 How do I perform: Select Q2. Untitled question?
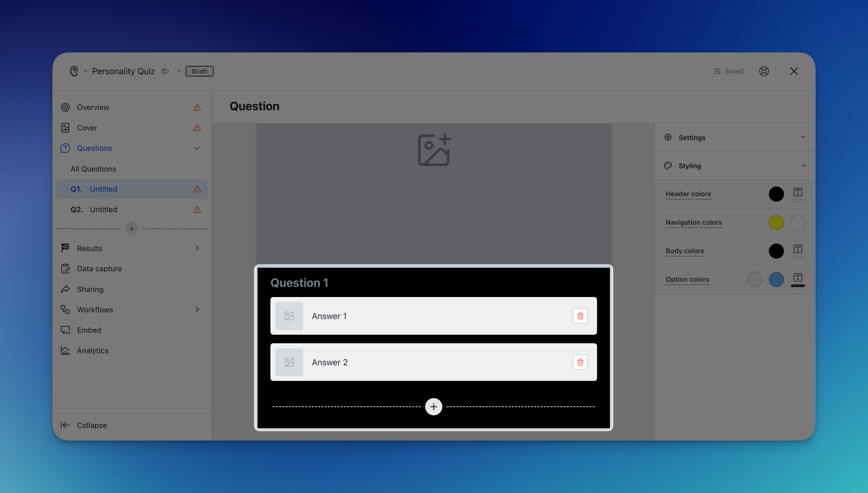pos(103,209)
